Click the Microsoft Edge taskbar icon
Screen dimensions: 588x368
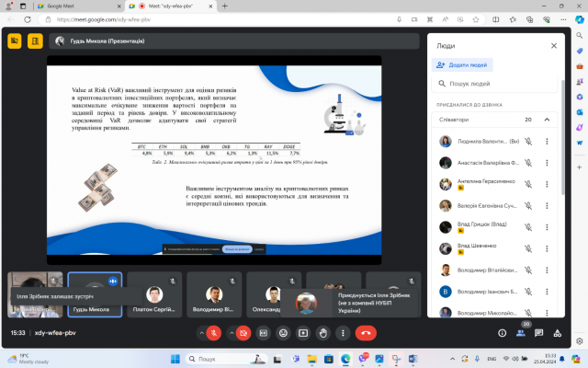pos(345,359)
